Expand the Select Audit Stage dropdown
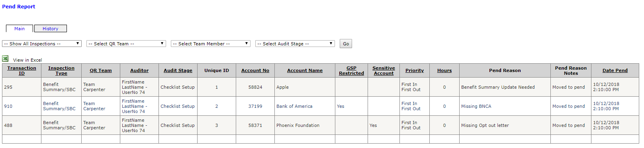This screenshot has height=148, width=644. pyautogui.click(x=295, y=44)
